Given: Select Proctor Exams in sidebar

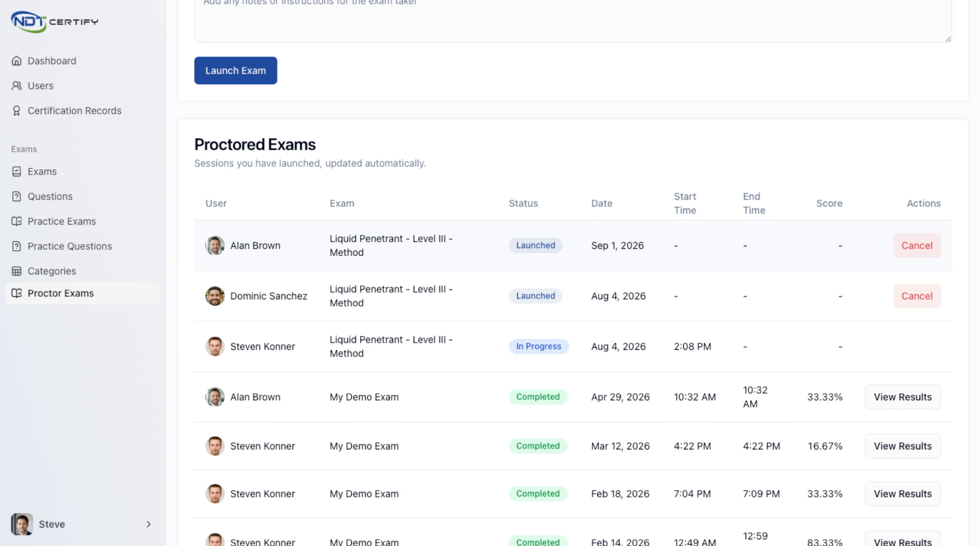Looking at the screenshot, I should (x=83, y=293).
